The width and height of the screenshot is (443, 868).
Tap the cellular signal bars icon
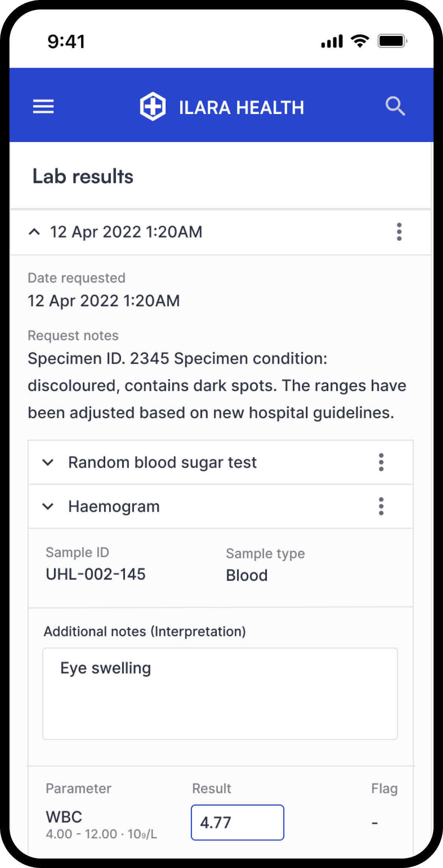(x=332, y=41)
